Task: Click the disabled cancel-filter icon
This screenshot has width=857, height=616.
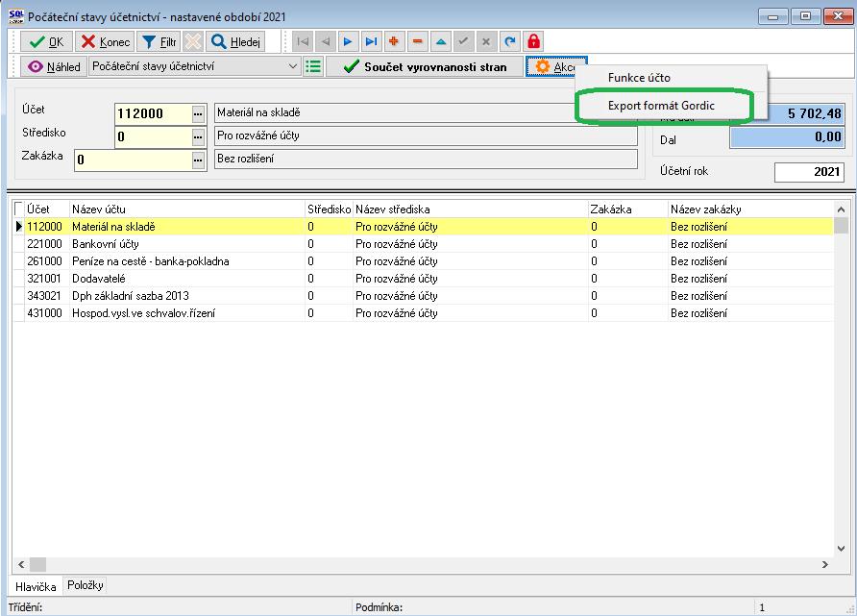Action: tap(193, 41)
